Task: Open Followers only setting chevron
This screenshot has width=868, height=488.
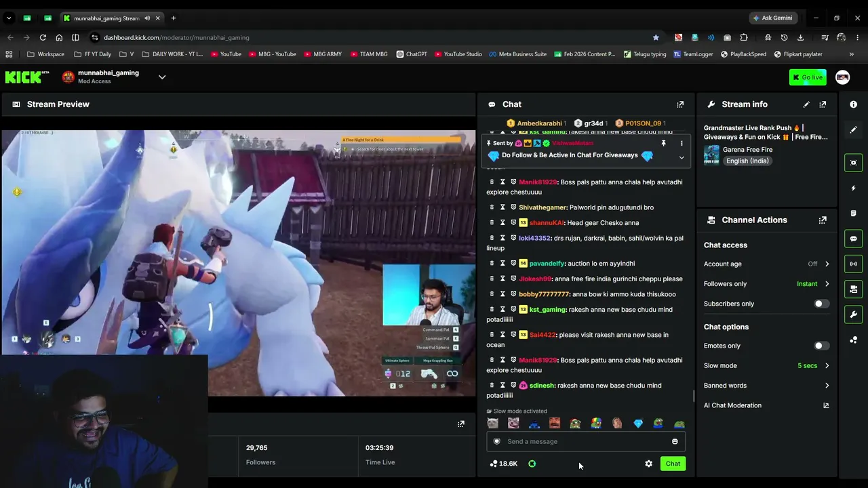Action: tap(827, 284)
